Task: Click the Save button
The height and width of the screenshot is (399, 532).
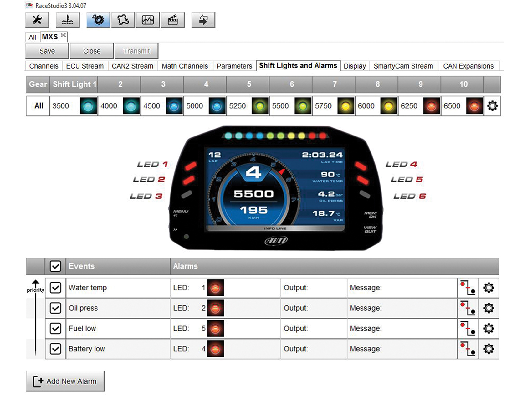Action: click(x=46, y=51)
